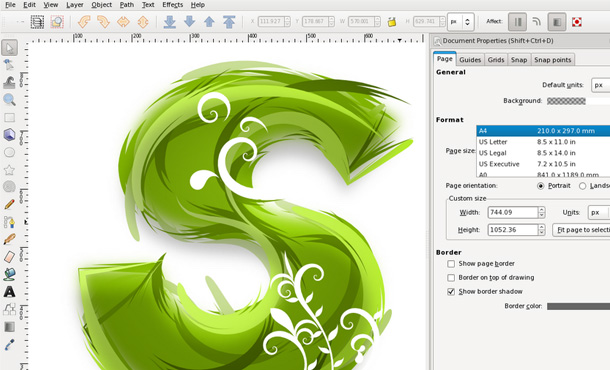Viewport: 610px width, 370px height.
Task: Click Select All in All Layers icon
Action: (37, 22)
